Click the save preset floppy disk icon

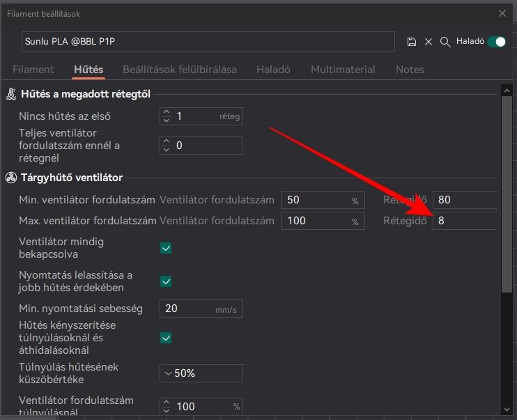click(x=412, y=42)
